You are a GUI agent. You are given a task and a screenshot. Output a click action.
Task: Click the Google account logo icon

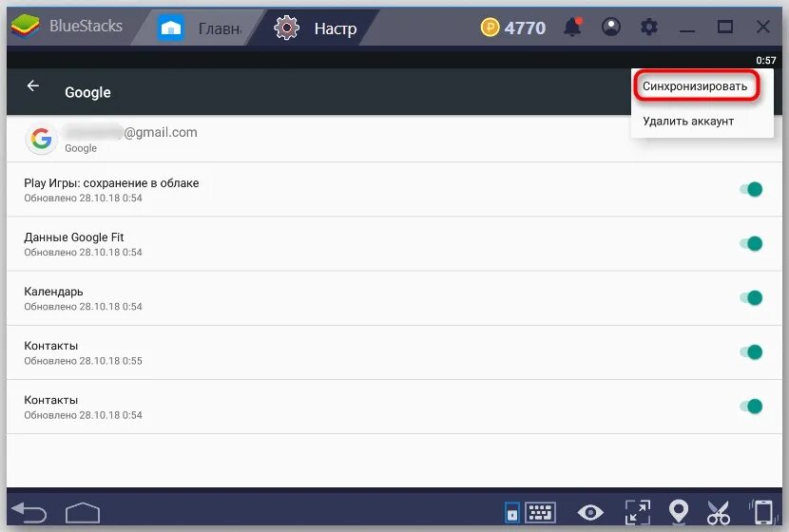point(41,139)
